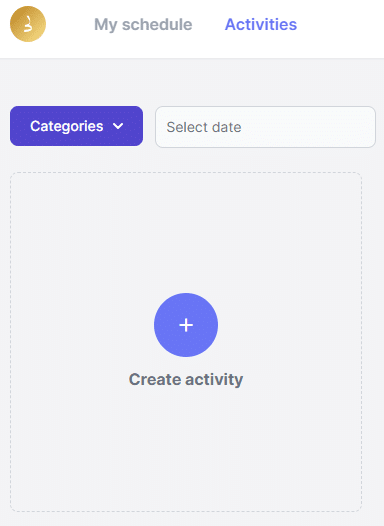Open the Activities tab

coord(261,24)
